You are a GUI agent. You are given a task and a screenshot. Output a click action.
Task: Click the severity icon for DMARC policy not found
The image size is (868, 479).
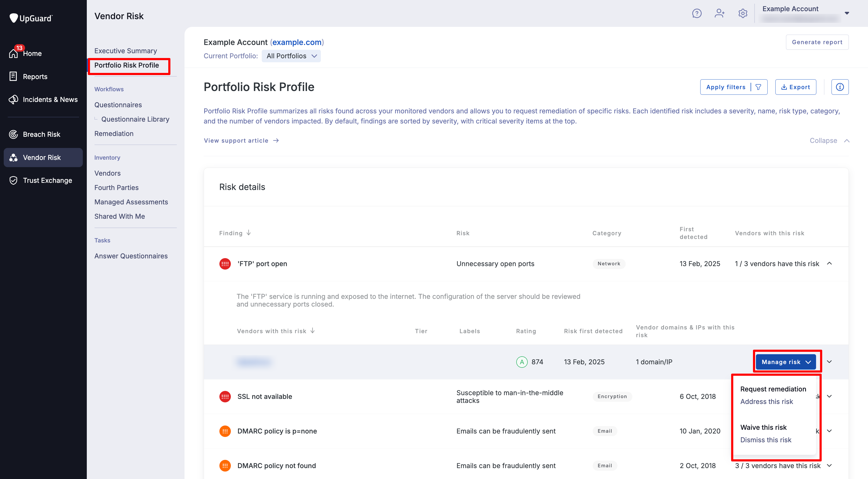tap(225, 466)
